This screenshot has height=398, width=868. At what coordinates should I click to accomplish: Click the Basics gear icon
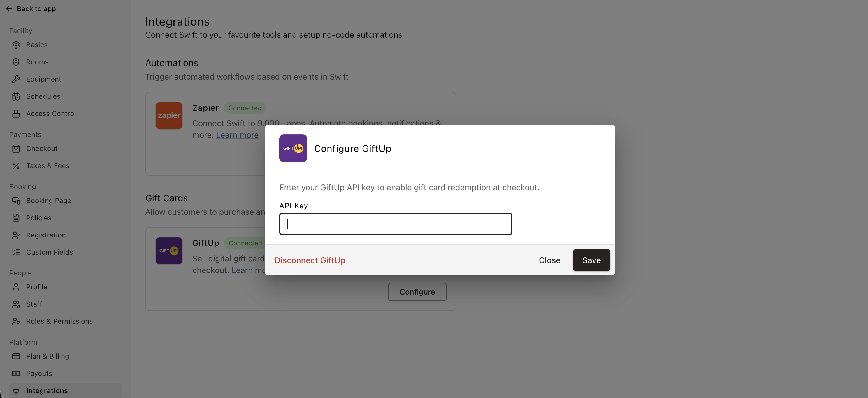[x=16, y=45]
